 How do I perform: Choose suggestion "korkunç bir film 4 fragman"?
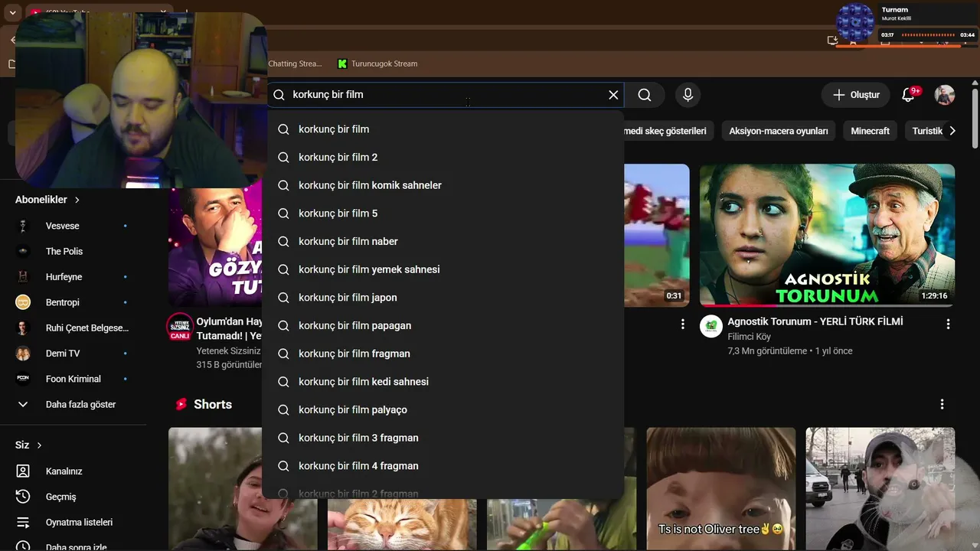click(443, 466)
